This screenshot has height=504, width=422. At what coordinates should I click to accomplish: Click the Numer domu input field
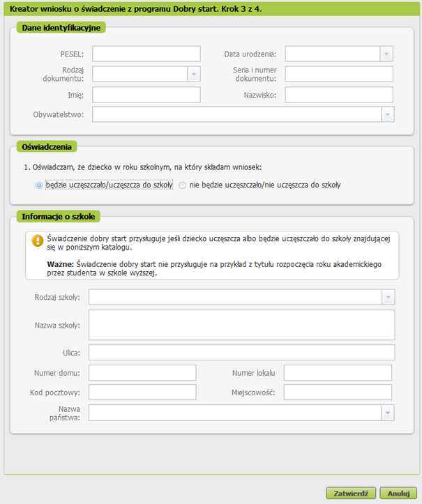142,372
